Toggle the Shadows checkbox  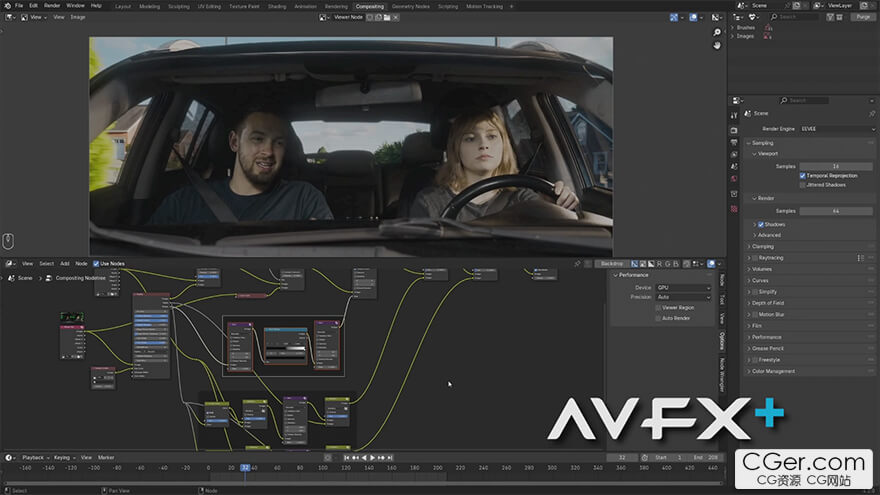click(x=761, y=224)
